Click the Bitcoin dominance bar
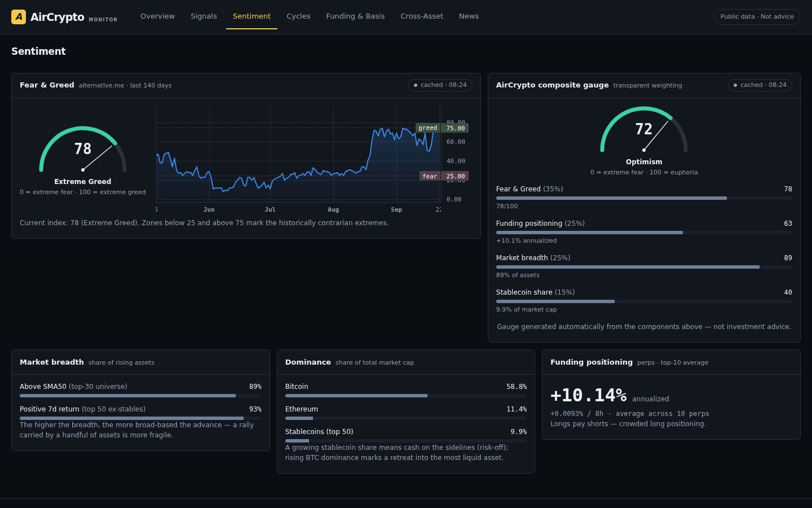Screen dimensions: 812x508 pyautogui.click(x=406, y=396)
